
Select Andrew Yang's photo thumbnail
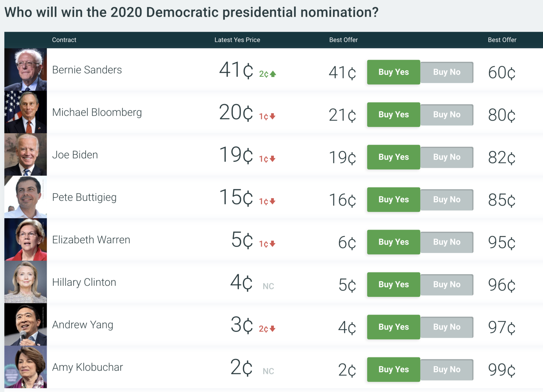coord(25,324)
